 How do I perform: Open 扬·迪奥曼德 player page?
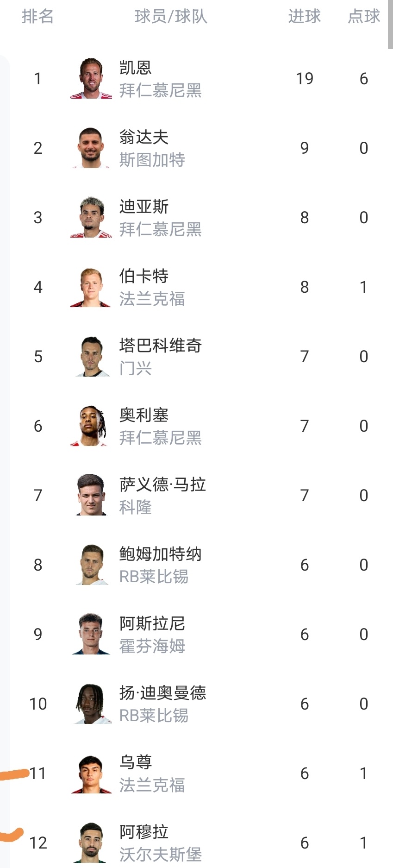(162, 693)
